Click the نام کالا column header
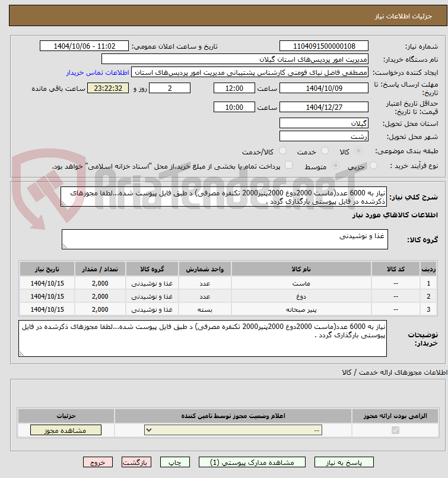 click(x=301, y=269)
